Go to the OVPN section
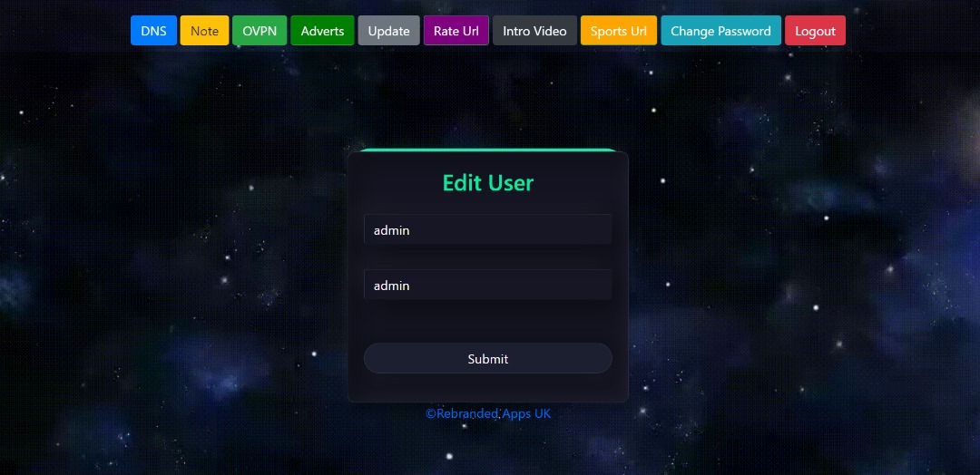 tap(260, 31)
